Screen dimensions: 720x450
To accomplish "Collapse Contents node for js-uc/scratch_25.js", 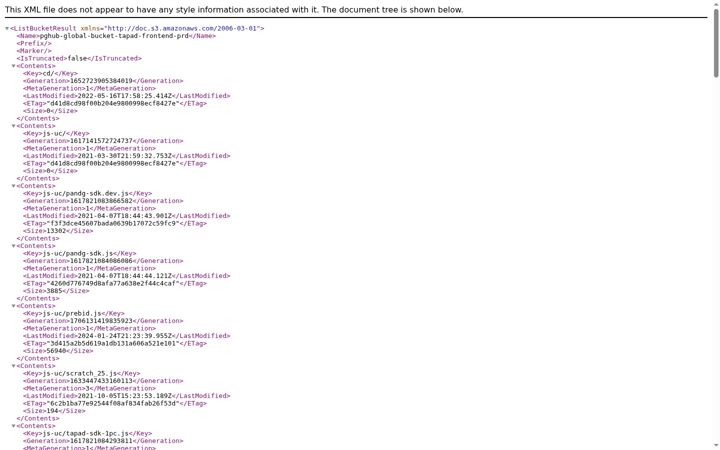I will 13,366.
